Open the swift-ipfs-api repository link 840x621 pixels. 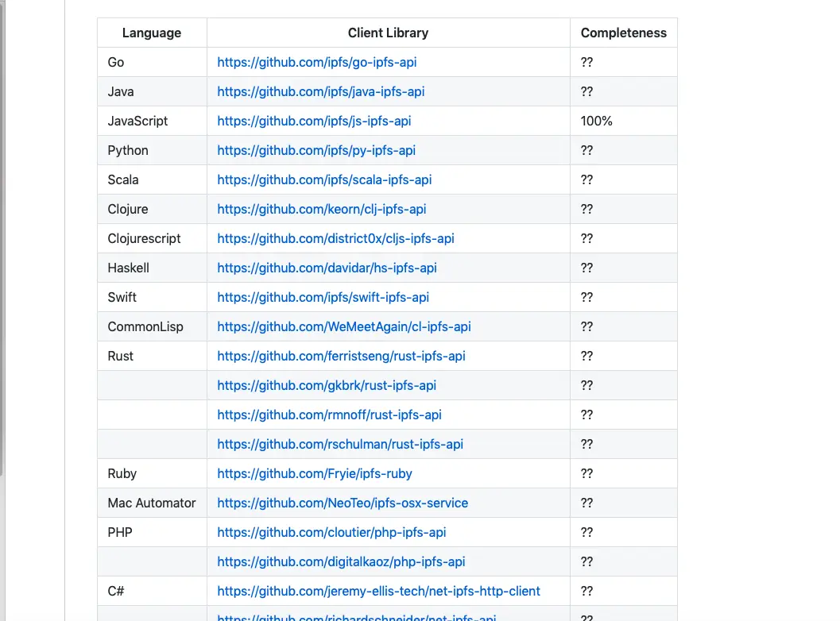(323, 297)
